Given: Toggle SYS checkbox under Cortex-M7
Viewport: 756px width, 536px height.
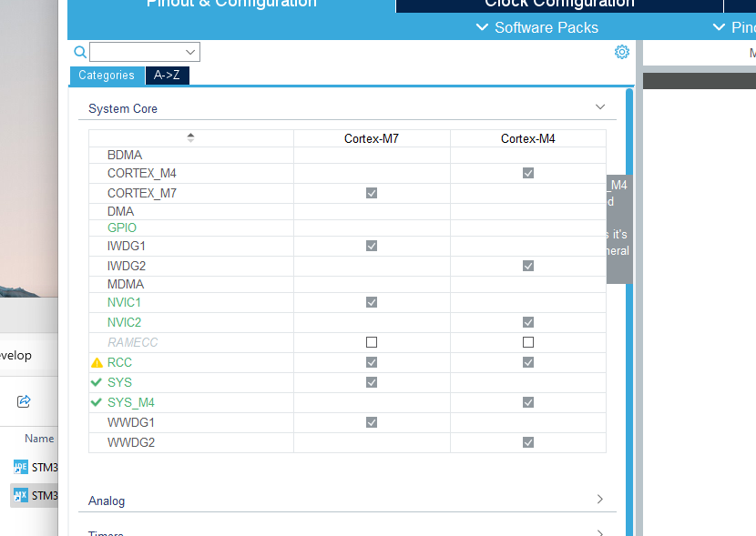Looking at the screenshot, I should pos(372,382).
